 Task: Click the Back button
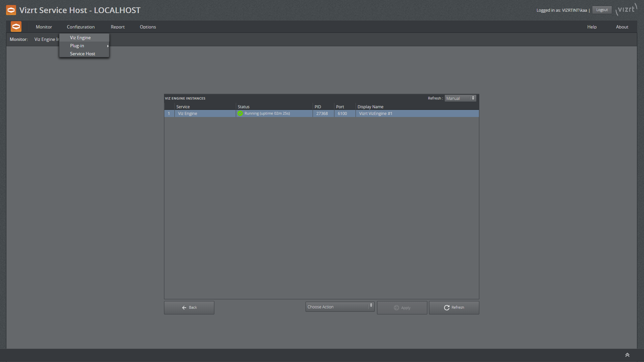tap(189, 307)
